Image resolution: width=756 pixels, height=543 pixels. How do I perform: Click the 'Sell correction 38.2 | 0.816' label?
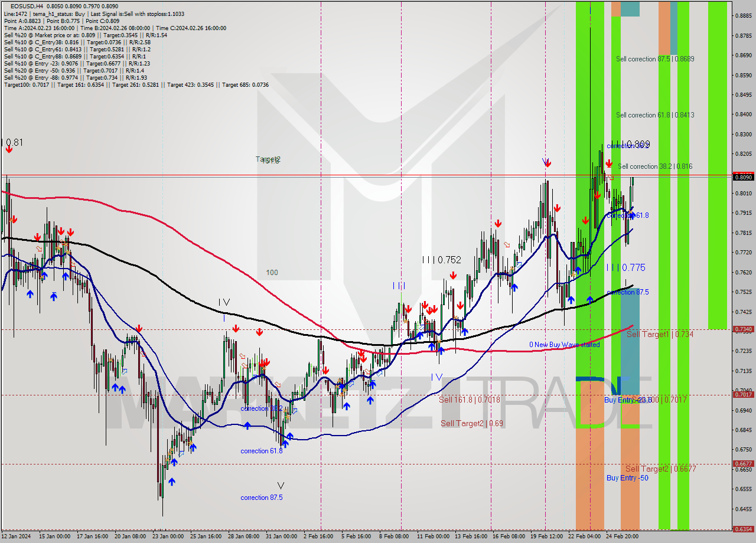(655, 166)
